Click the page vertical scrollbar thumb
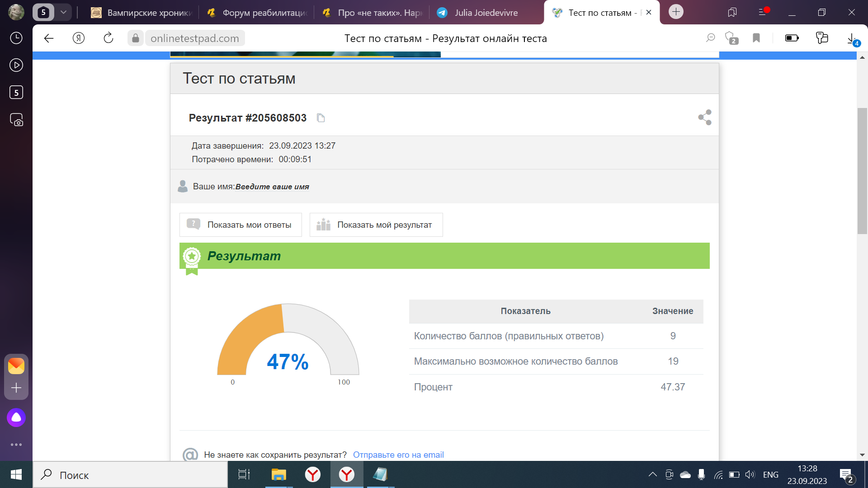 coord(862,170)
